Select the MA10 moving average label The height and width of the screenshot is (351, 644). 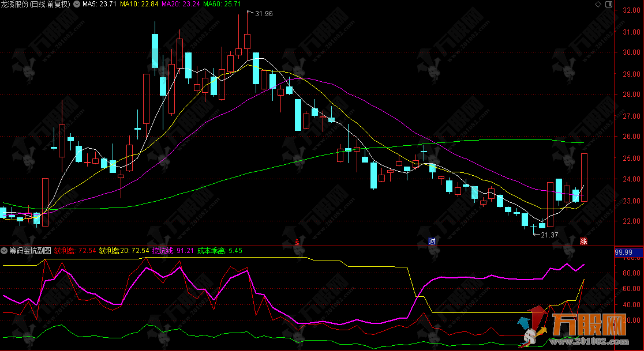click(139, 4)
